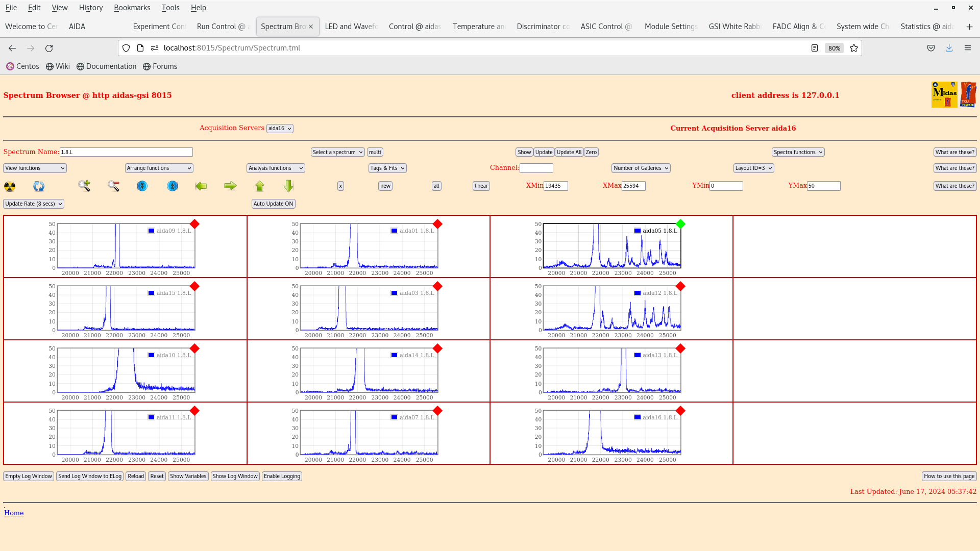Click the blue legend swatch for aida09
The image size is (980, 551).
[x=151, y=231]
